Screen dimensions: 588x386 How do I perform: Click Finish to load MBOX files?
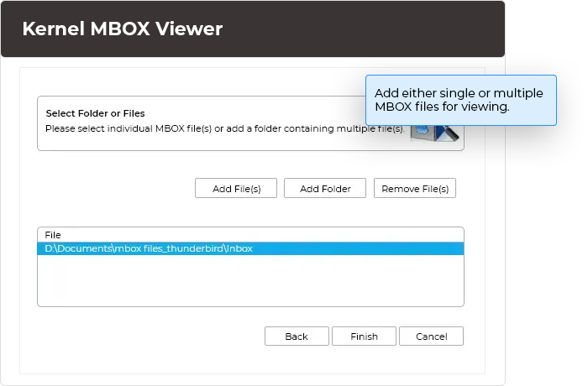coord(364,336)
